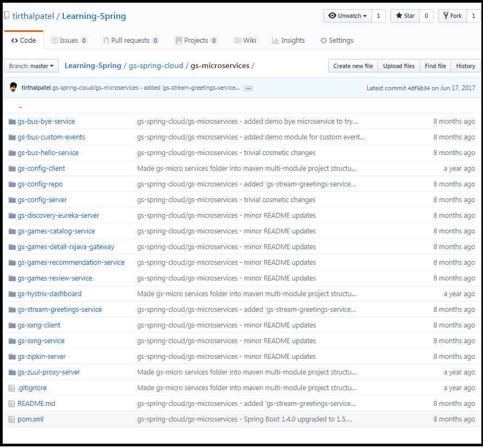Open the Branch: master dropdown
Viewport: 483px width, 448px height.
(31, 65)
